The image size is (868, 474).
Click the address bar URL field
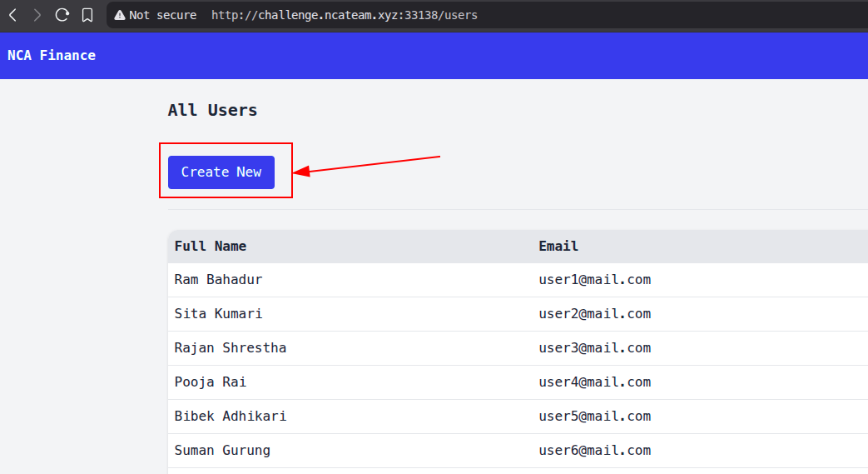(x=345, y=15)
